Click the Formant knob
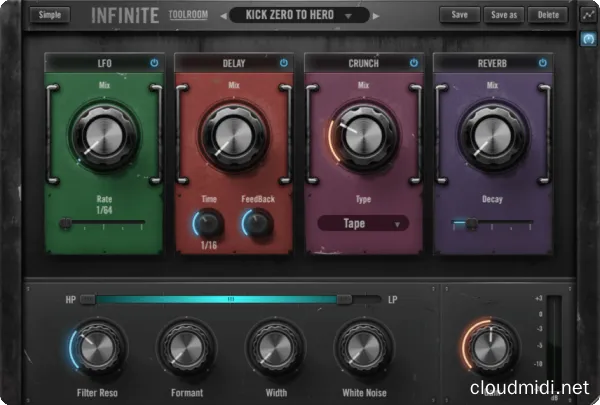Screen dimensions: 600x405 click(186, 348)
